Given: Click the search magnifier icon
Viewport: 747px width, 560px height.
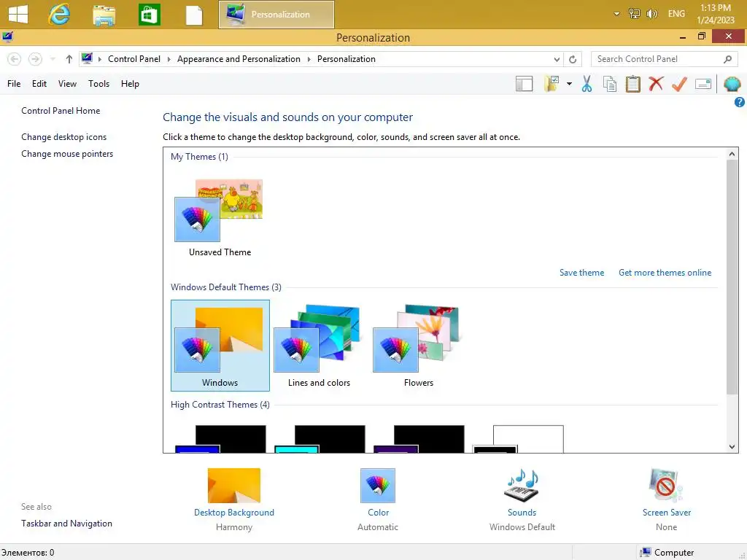Looking at the screenshot, I should (x=727, y=59).
